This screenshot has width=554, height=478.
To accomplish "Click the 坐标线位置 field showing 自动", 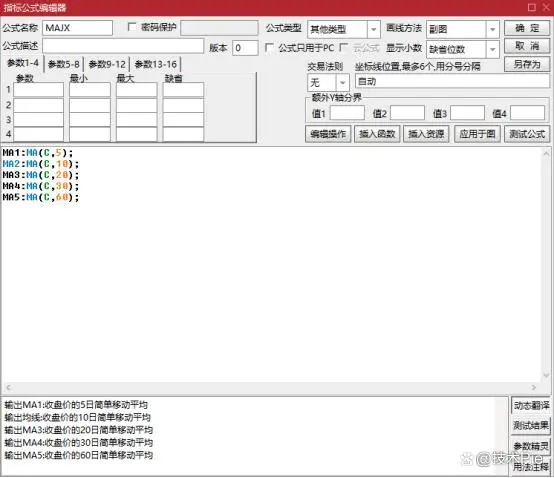I will pos(452,81).
